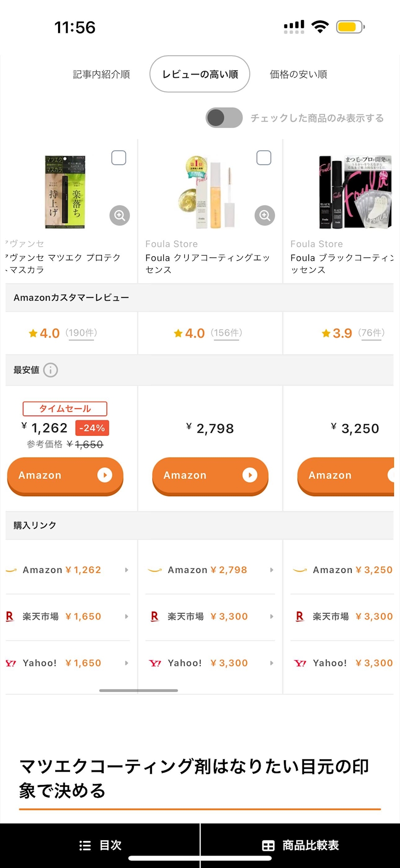This screenshot has width=400, height=868.
Task: Tap Rakuten R icon for ¥1,650
Action: [x=10, y=616]
